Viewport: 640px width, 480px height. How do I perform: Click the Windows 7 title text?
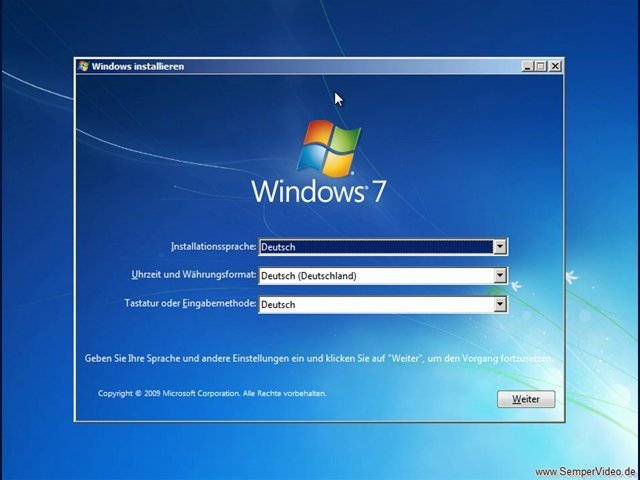(318, 191)
